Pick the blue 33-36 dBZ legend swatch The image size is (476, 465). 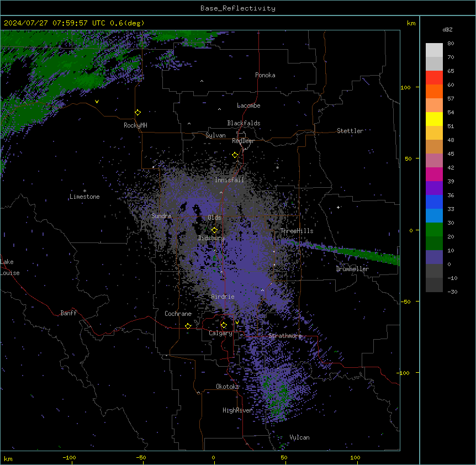[x=434, y=202]
